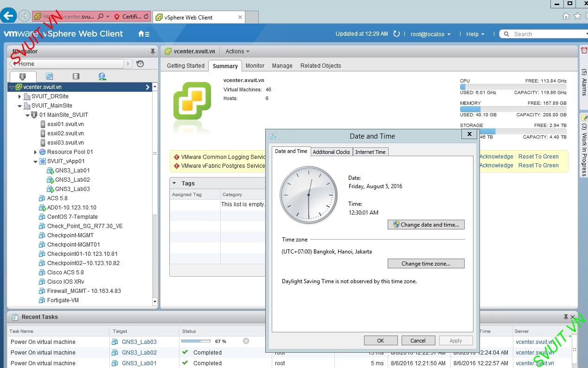588x368 pixels.
Task: Close the vSphere Web Client browser tab
Action: pyautogui.click(x=240, y=17)
